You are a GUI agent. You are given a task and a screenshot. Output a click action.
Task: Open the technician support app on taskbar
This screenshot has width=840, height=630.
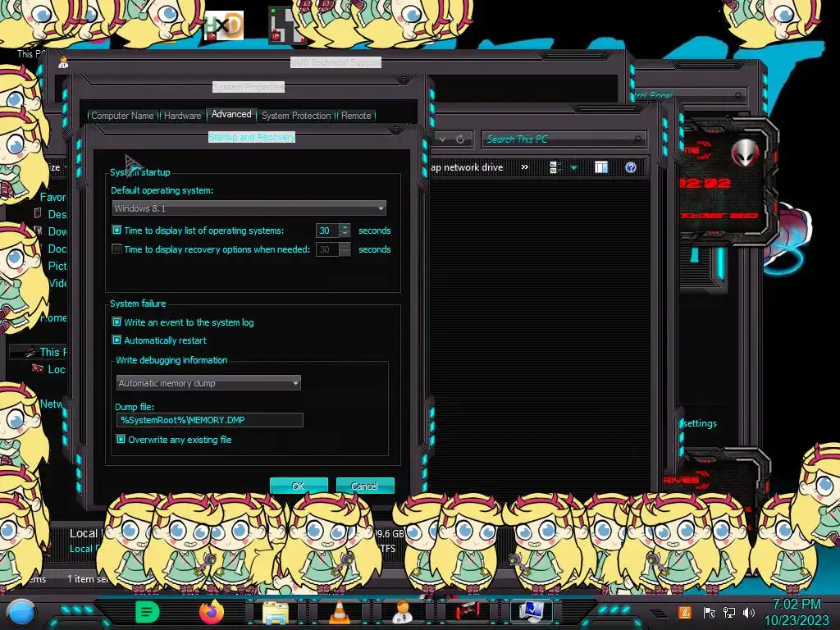402,612
